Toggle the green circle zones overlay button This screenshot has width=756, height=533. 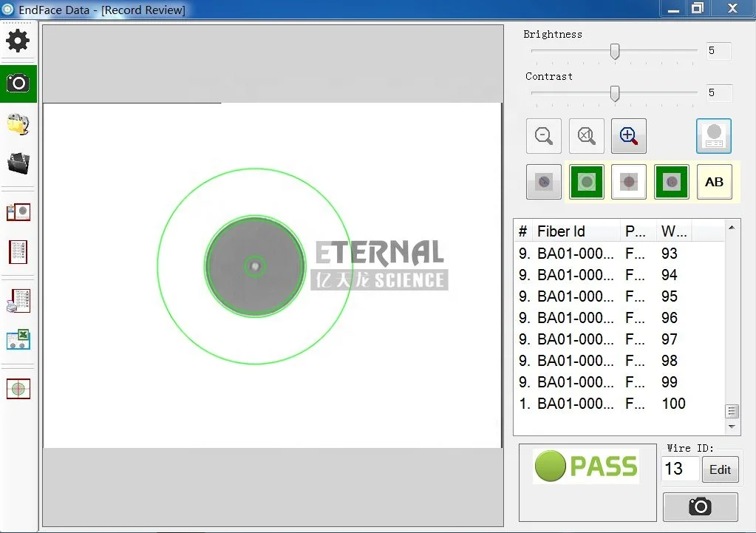pos(586,182)
